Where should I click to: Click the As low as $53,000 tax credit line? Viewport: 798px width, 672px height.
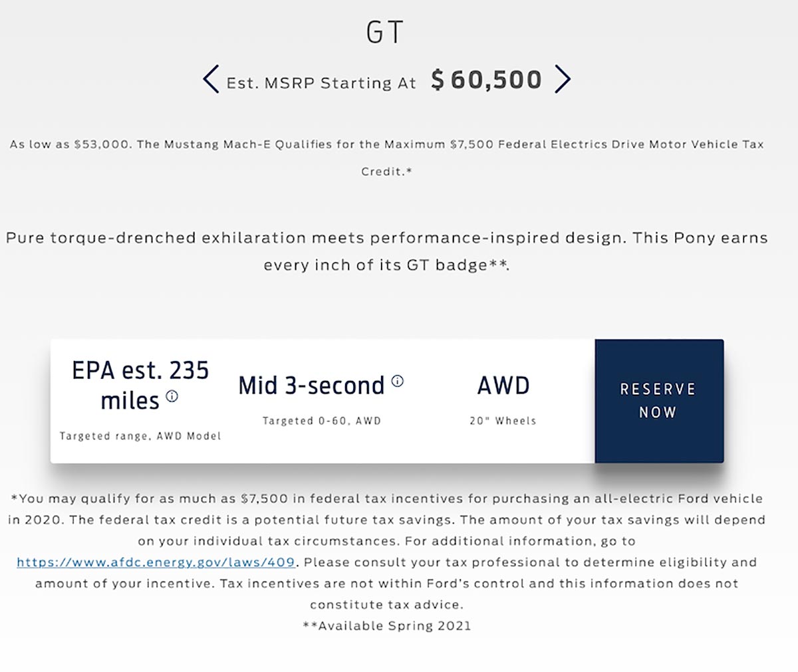click(x=386, y=144)
